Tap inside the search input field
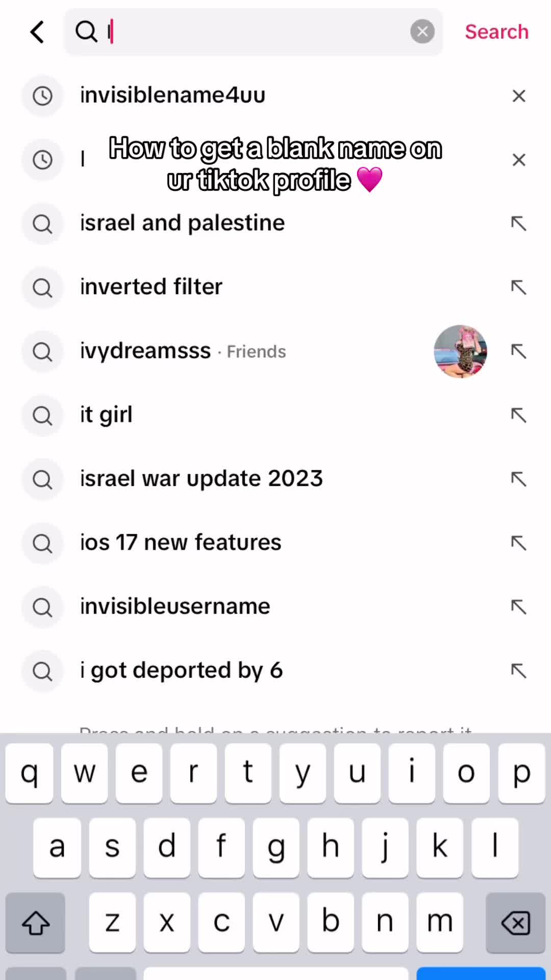Viewport: 551px width, 980px height. [x=253, y=32]
